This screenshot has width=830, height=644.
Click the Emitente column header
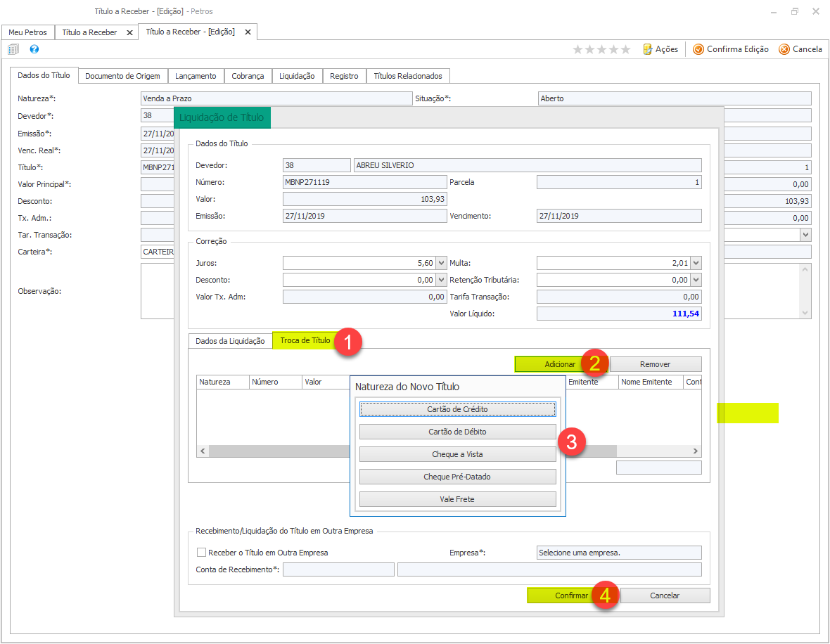click(x=592, y=382)
